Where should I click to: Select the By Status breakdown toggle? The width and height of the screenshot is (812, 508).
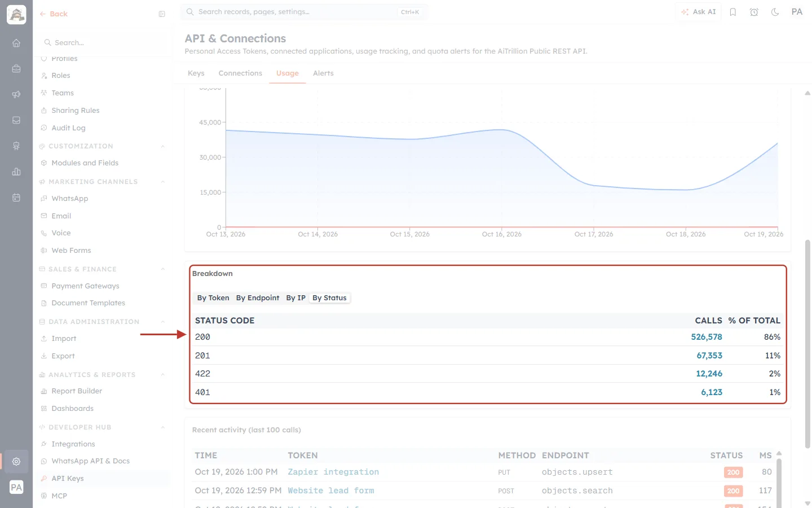coord(329,298)
